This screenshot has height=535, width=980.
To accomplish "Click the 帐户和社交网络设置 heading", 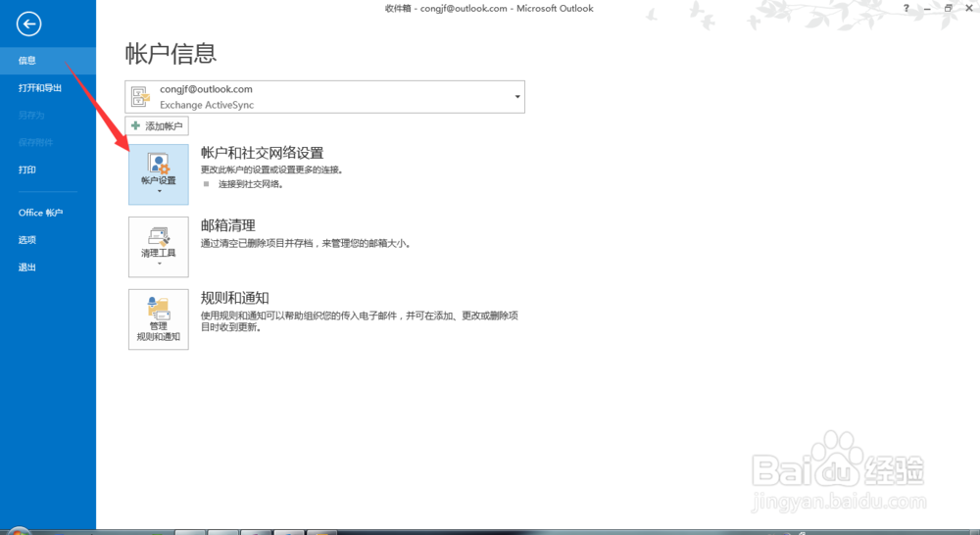I will pyautogui.click(x=262, y=153).
